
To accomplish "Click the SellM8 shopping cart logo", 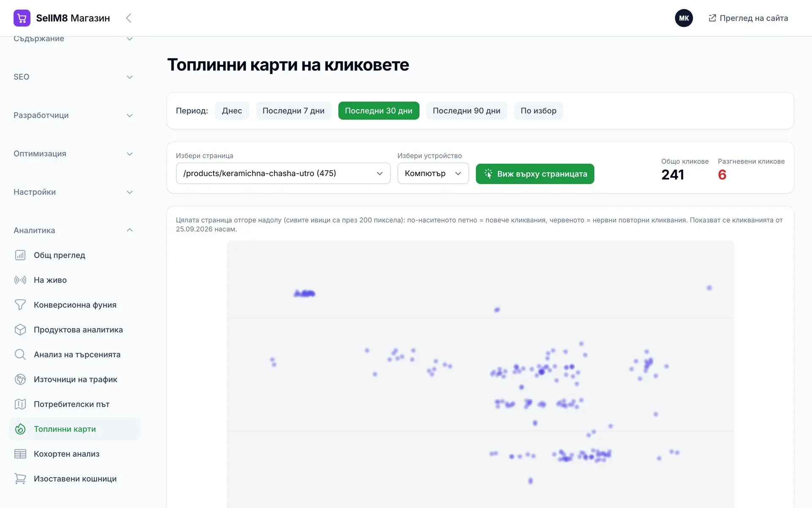I will [x=22, y=18].
